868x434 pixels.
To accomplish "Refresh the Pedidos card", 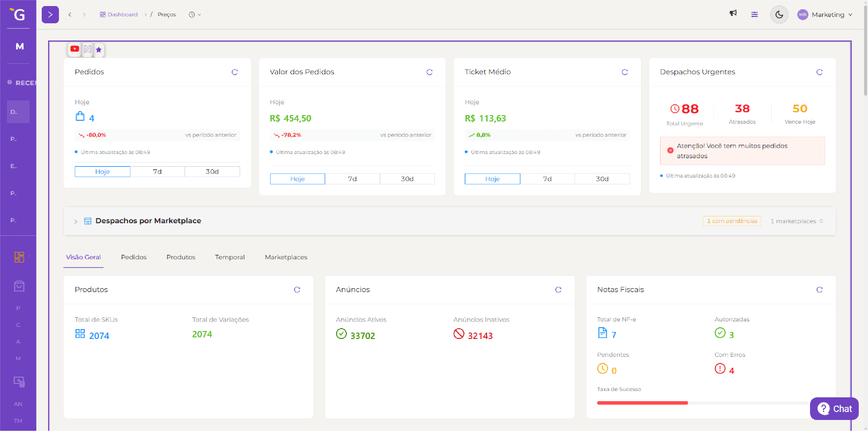I will coord(234,72).
